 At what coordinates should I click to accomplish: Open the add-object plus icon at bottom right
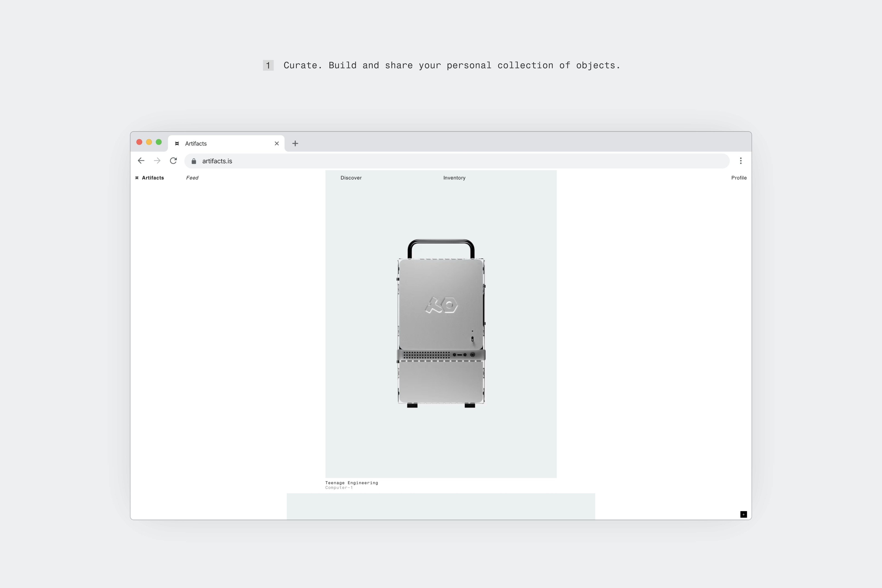(744, 514)
